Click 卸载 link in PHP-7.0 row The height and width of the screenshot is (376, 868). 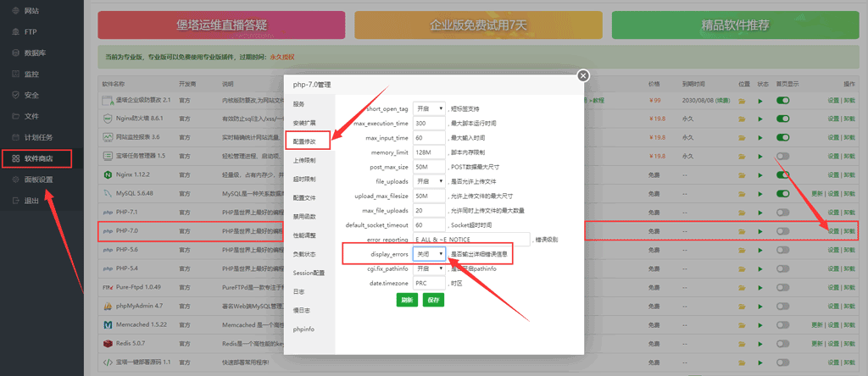point(849,231)
